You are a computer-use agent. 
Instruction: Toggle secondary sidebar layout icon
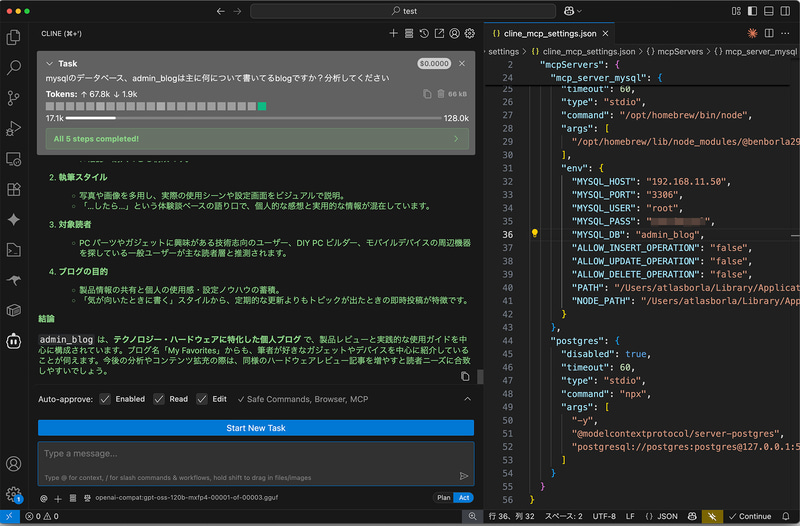coord(785,11)
